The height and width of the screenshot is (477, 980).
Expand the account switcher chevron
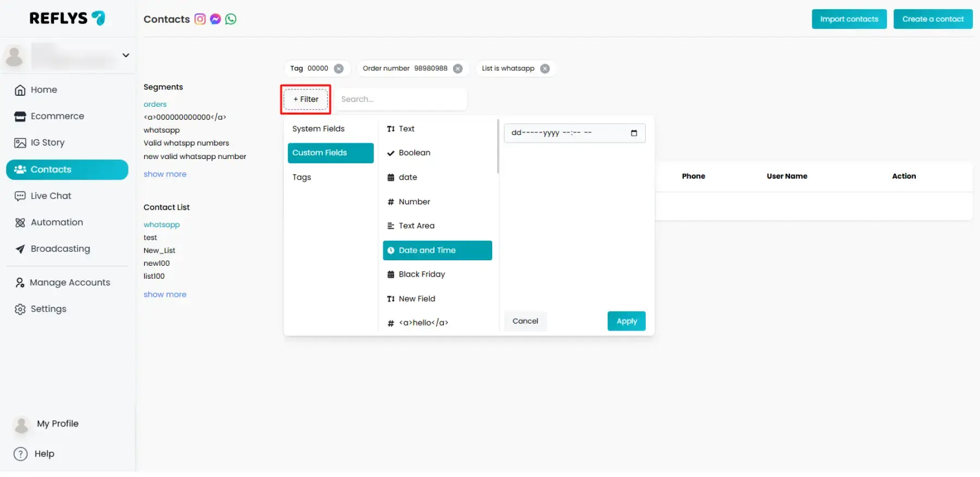pos(126,56)
